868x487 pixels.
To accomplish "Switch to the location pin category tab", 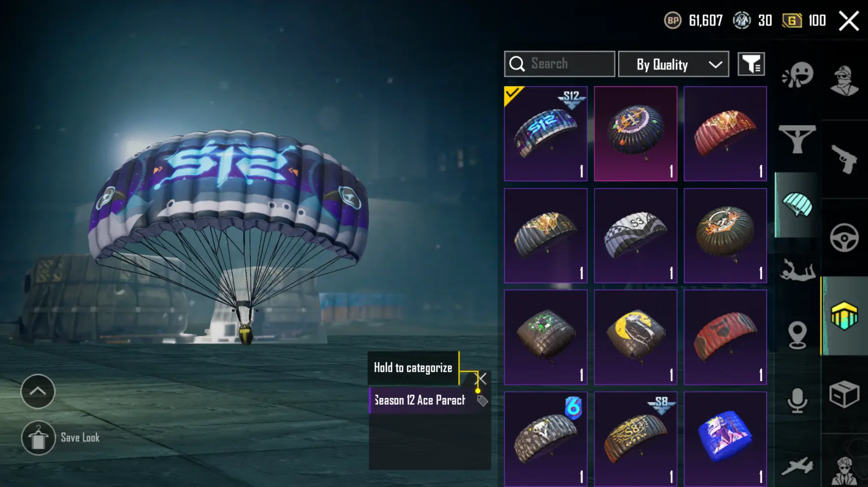I will pos(797,335).
